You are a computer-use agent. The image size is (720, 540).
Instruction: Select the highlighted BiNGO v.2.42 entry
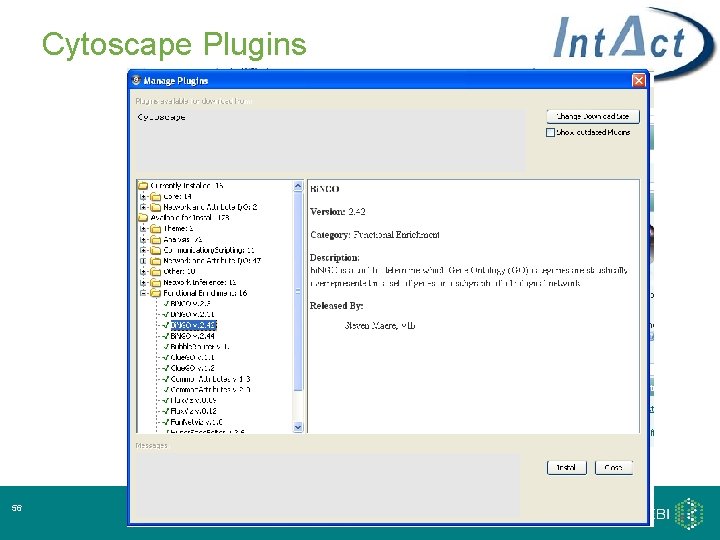coord(193,325)
